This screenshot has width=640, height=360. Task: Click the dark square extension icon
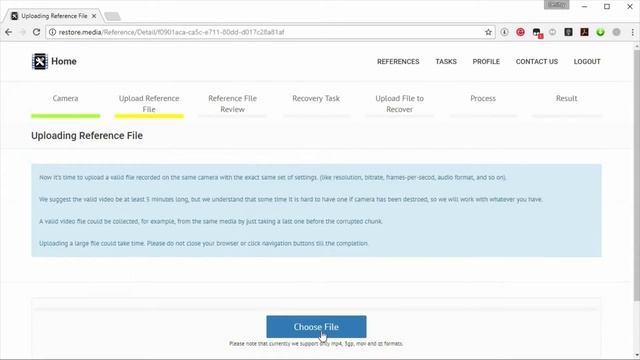tap(569, 32)
